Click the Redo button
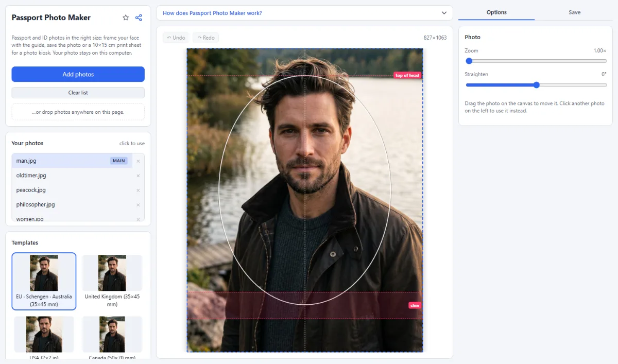 [x=205, y=38]
